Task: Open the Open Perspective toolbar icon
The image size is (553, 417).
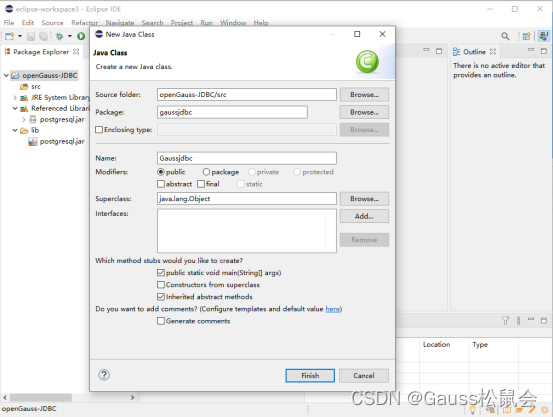Action: click(x=527, y=36)
